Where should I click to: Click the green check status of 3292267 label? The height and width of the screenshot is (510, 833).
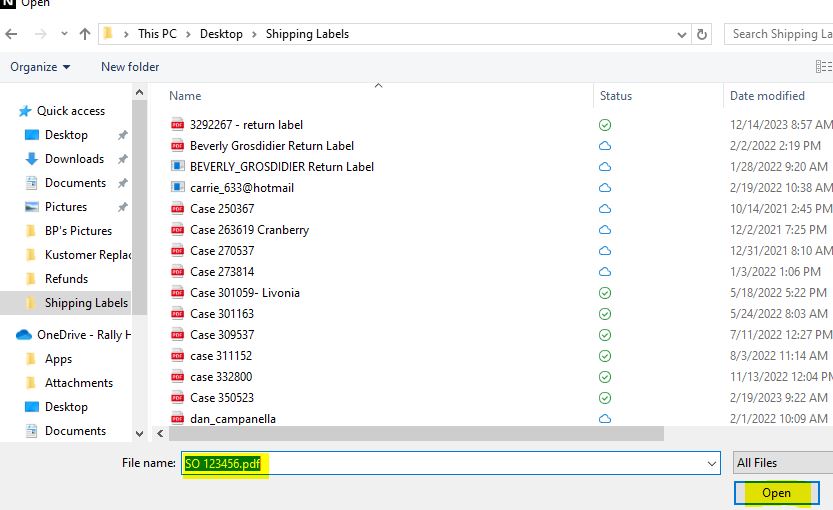(605, 125)
